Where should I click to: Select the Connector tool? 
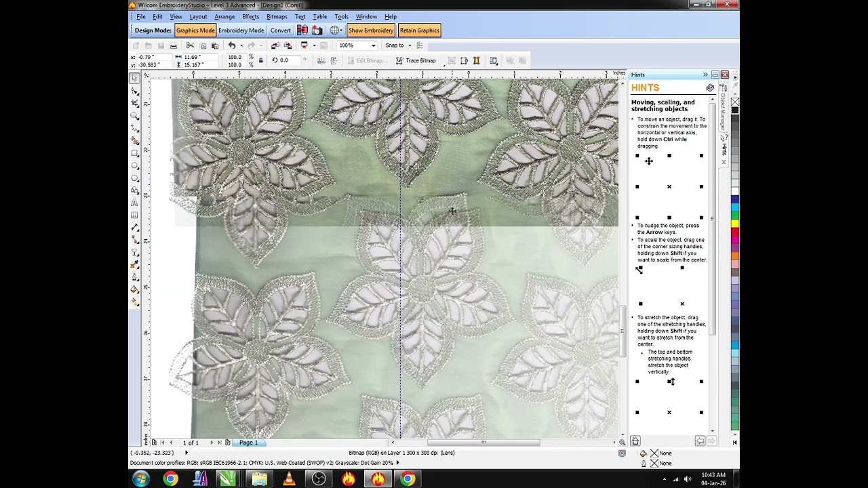pos(135,239)
